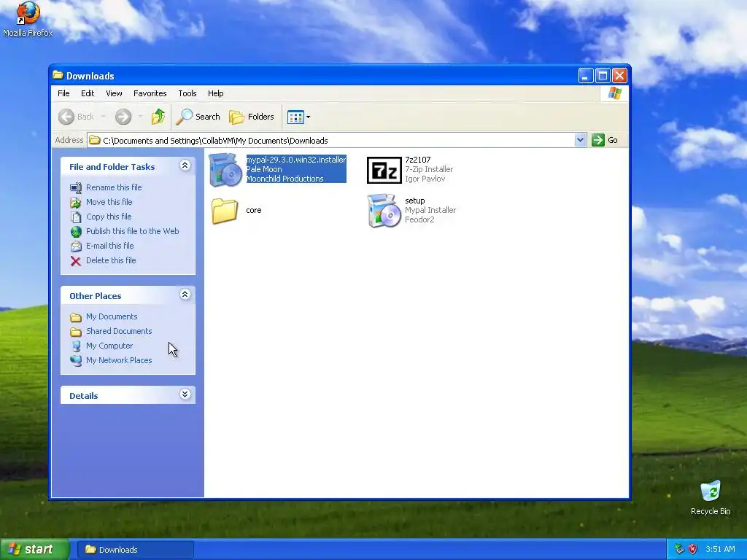Click the red security shield tray icon
Screen dimensions: 747x560
click(693, 550)
